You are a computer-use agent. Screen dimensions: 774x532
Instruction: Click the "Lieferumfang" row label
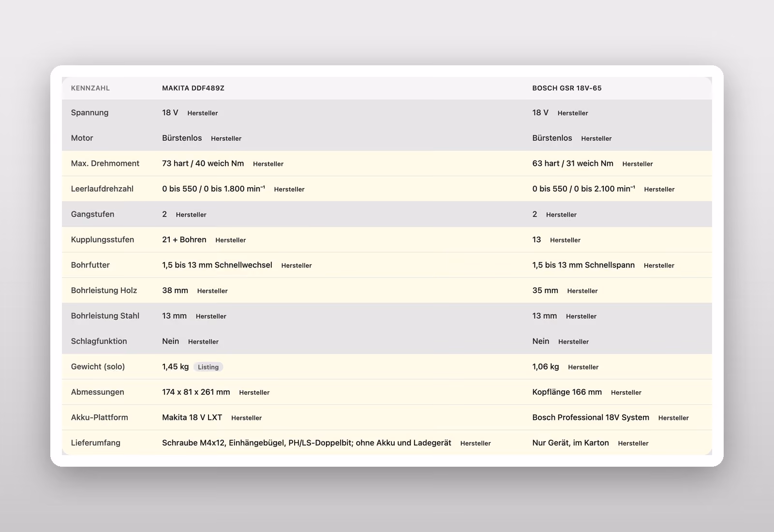point(96,443)
